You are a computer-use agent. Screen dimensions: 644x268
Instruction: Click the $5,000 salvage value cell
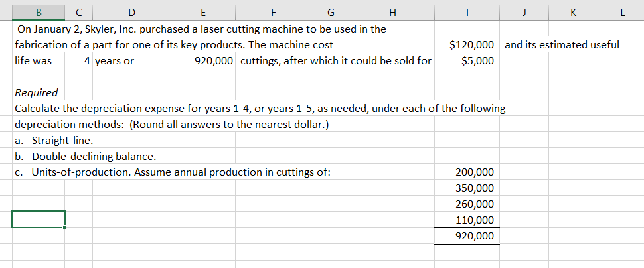[x=467, y=61]
